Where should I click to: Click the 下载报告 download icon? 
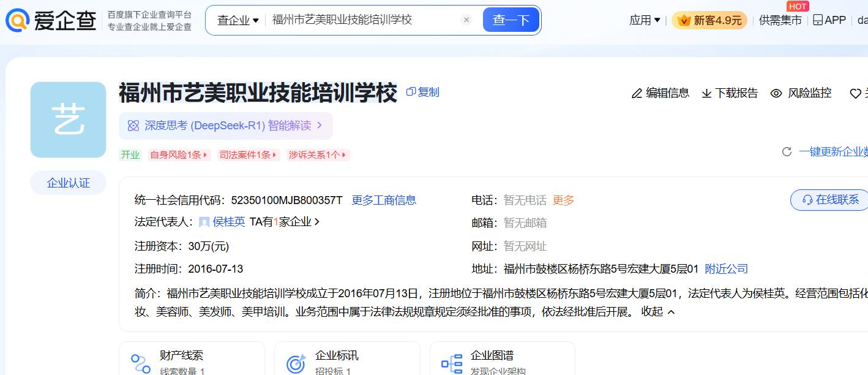pyautogui.click(x=706, y=94)
